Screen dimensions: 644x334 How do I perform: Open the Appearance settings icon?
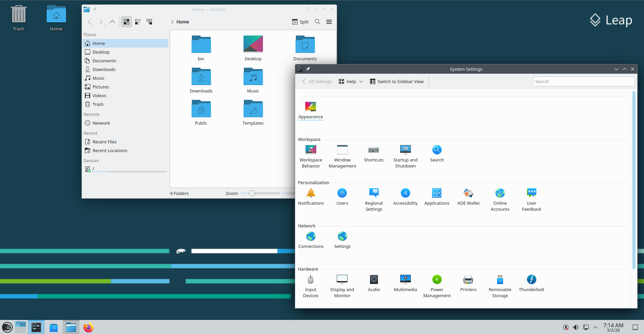(x=311, y=107)
